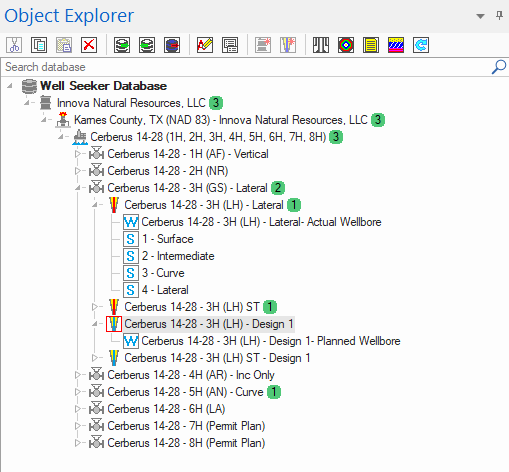
Task: Collapse Cerberus 14-28 - 3H (GS) - Lateral well
Action: pos(78,188)
